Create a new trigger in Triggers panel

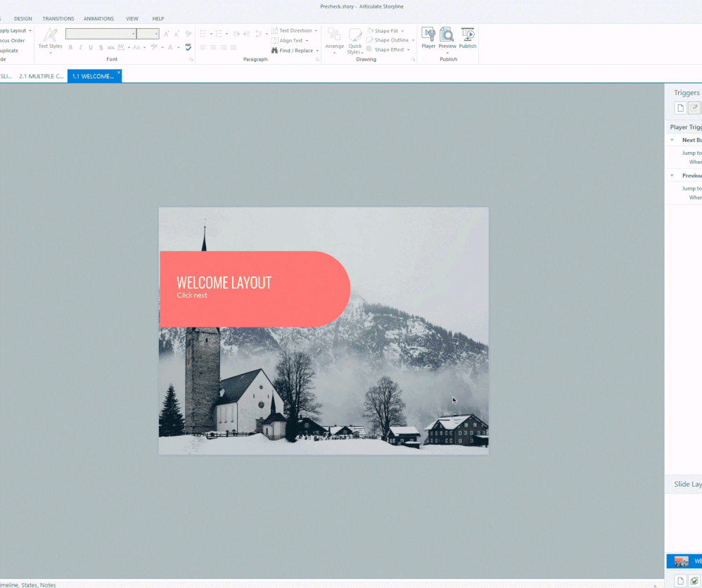coord(680,108)
